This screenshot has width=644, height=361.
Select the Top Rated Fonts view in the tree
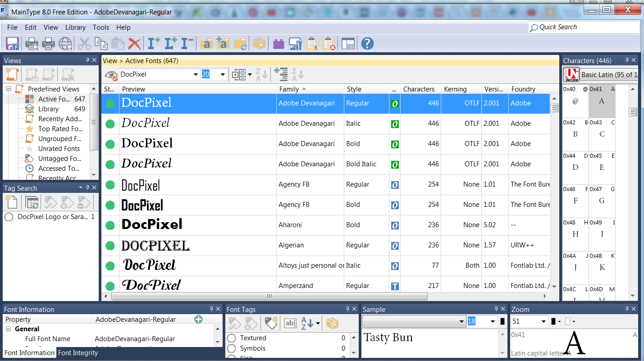tap(60, 129)
